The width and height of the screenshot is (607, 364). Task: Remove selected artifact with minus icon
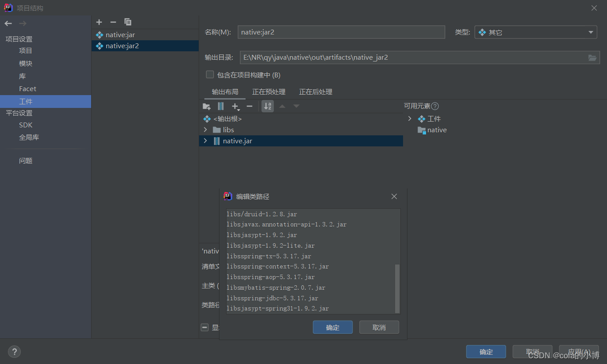(x=113, y=22)
